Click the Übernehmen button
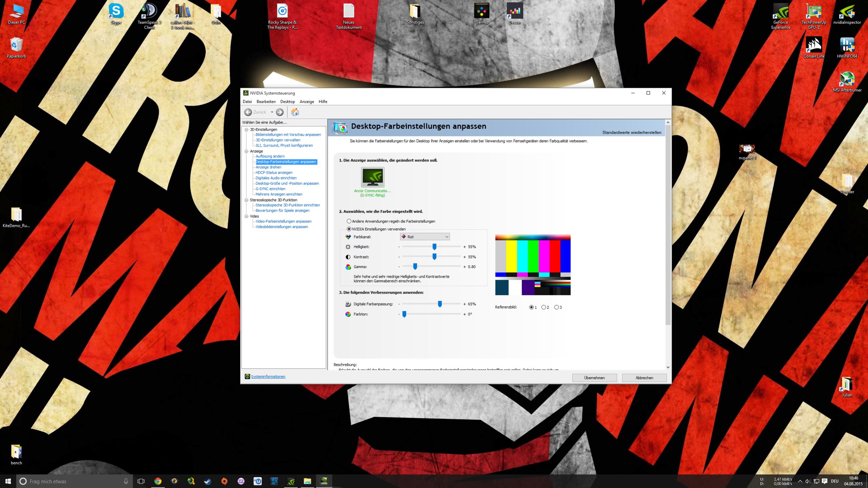Image resolution: width=868 pixels, height=488 pixels. click(x=594, y=377)
